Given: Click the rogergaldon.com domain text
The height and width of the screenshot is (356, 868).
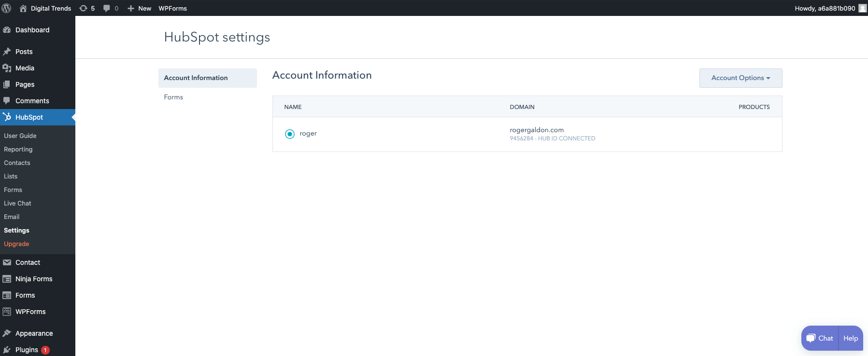Looking at the screenshot, I should 537,130.
